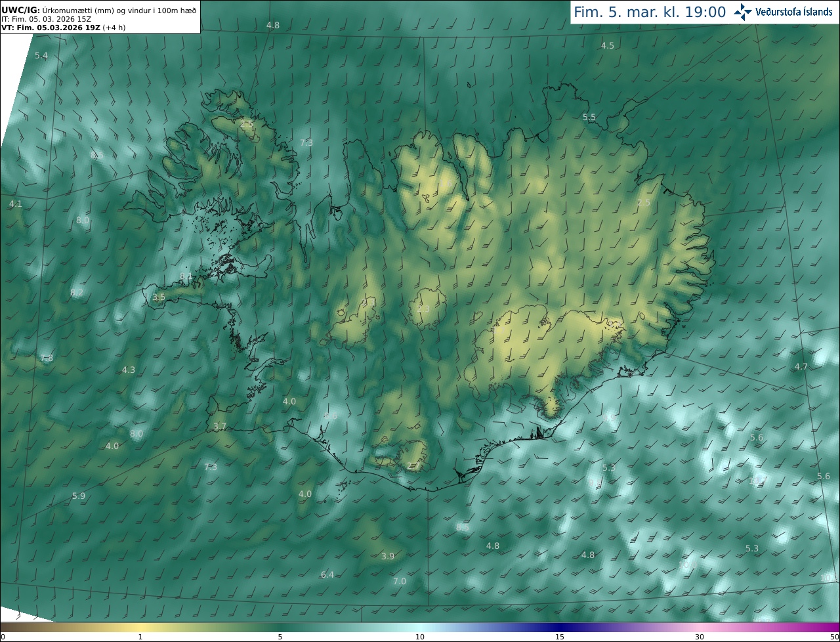Click the colorbar tick label '0'
The width and height of the screenshot is (840, 642).
click(x=3, y=637)
